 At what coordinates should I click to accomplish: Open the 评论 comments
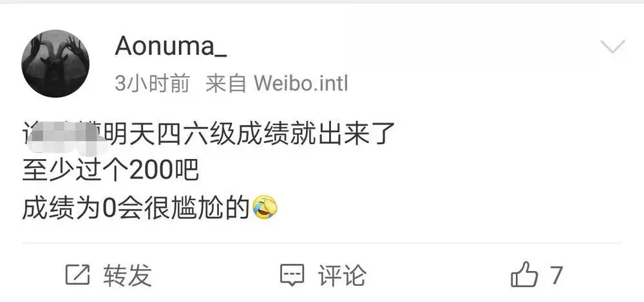[x=342, y=275]
